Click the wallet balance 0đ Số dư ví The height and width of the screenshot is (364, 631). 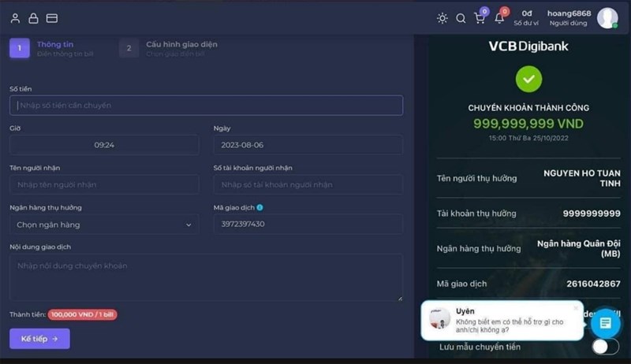click(x=526, y=18)
